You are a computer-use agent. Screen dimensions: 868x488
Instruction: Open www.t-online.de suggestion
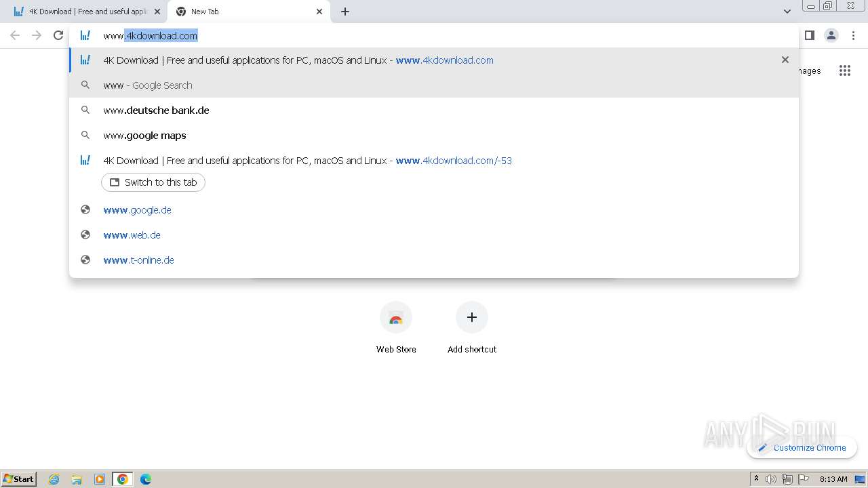pos(434,260)
